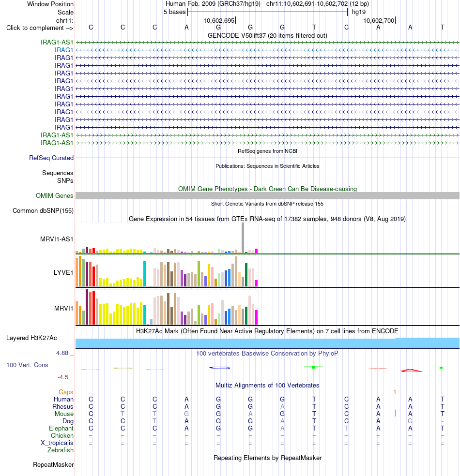
Task: Open Multiz Alignments of 100 Vertebrates title
Action: pos(267,386)
